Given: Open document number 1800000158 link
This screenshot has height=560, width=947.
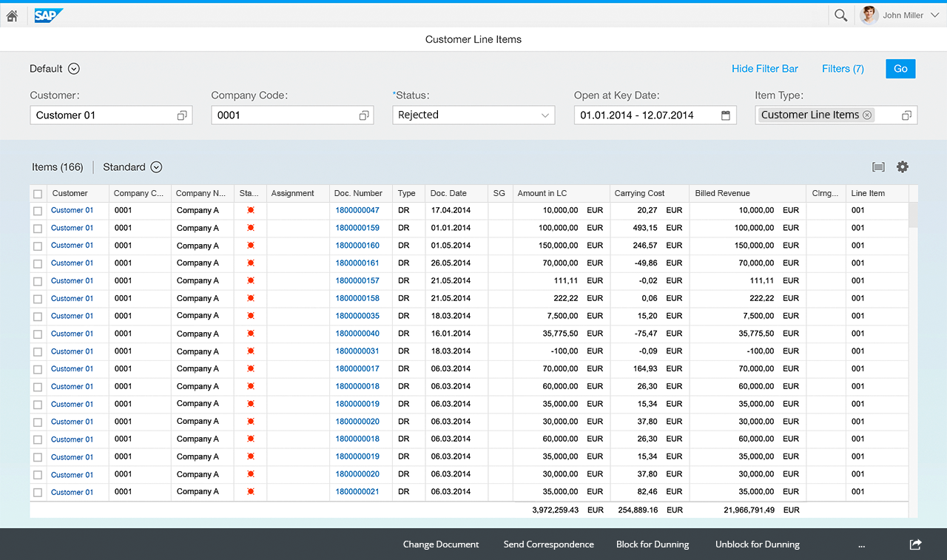Looking at the screenshot, I should click(357, 298).
